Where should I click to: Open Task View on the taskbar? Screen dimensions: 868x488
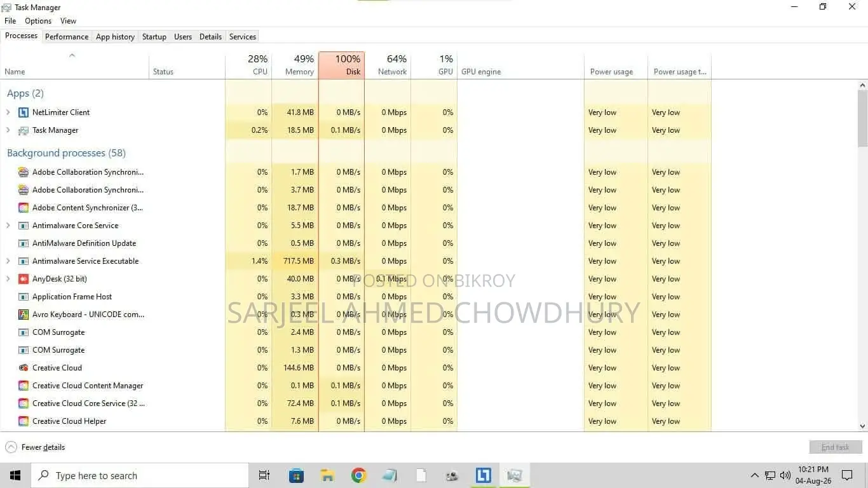click(x=264, y=475)
